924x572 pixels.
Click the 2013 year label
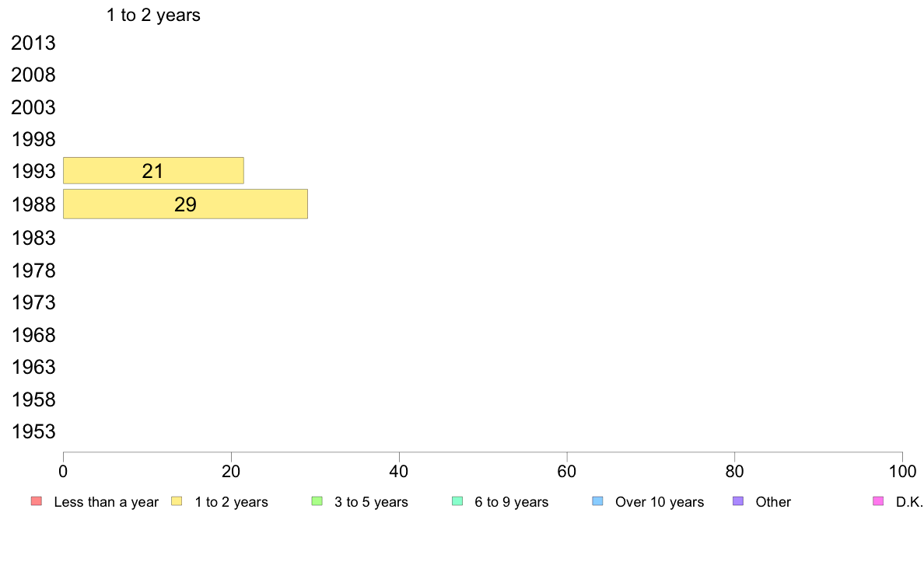(33, 43)
